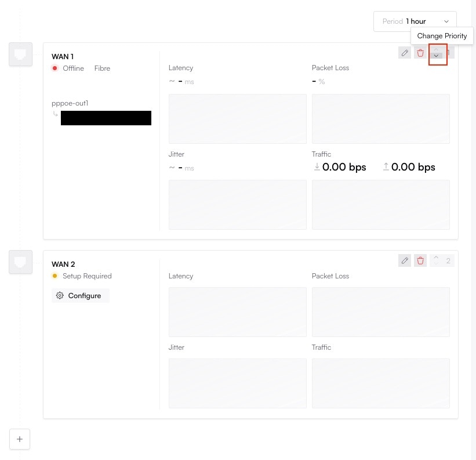Select the WAN 1 ethernet port icon
476x460 pixels.
click(20, 54)
